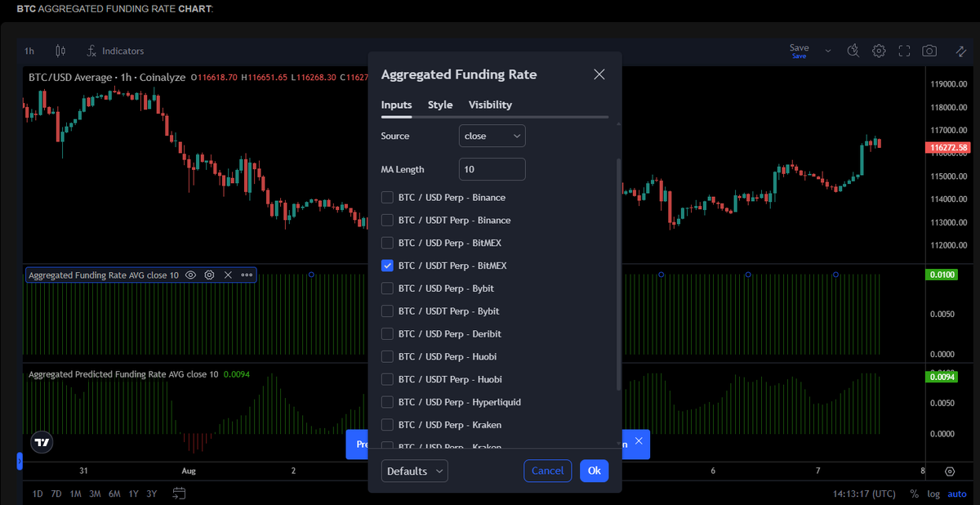Click the MA Length input field
Image resolution: width=980 pixels, height=505 pixels.
point(492,169)
